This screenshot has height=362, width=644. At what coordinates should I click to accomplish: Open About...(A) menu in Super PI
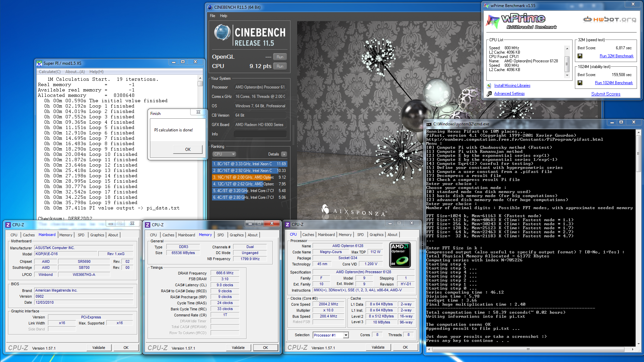[x=75, y=72]
